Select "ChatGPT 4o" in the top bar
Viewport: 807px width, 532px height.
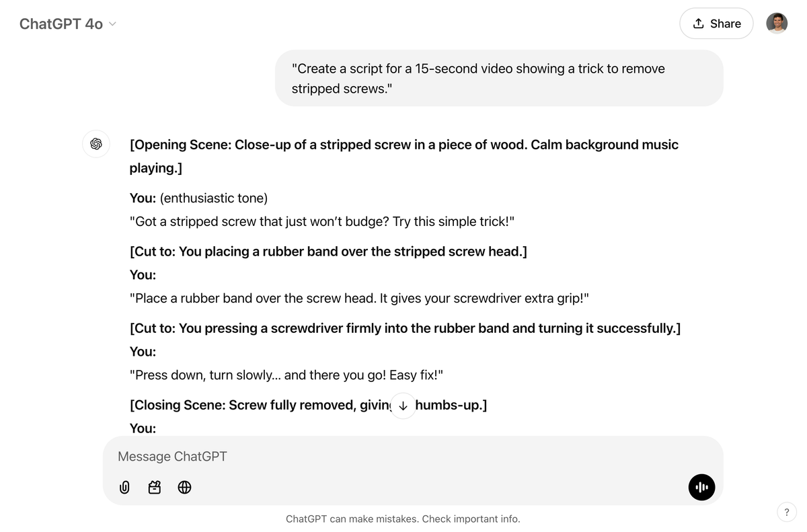coord(61,24)
